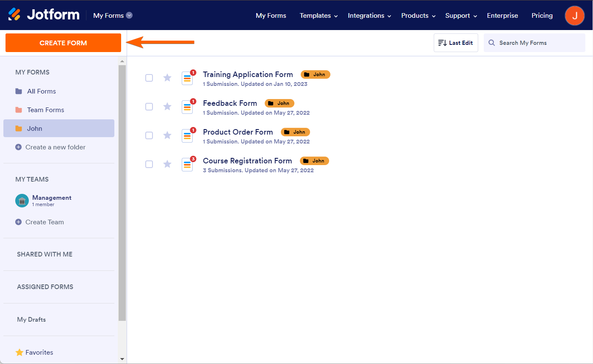This screenshot has width=593, height=364.
Task: Click the Last Edit sort icon
Action: coord(442,43)
